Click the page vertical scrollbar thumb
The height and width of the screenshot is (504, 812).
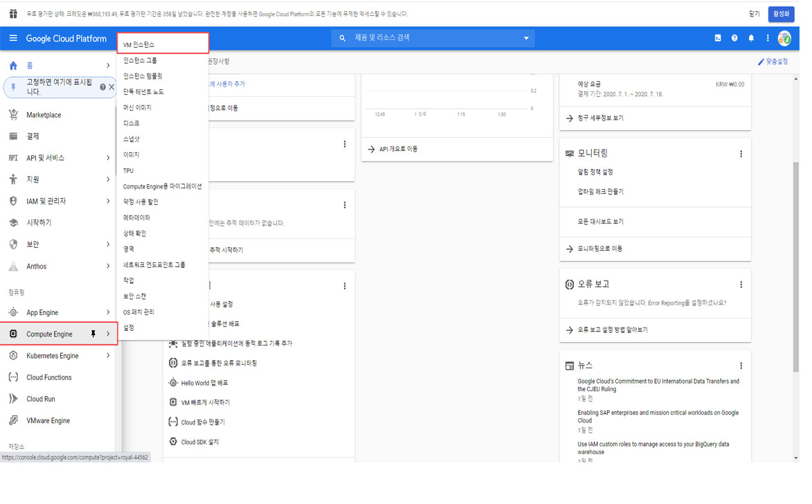coord(796,267)
